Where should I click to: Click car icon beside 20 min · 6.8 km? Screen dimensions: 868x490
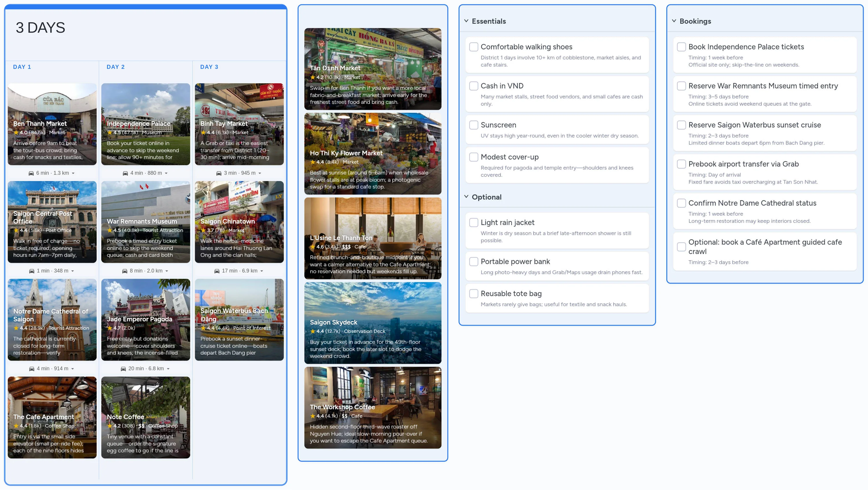coord(123,369)
